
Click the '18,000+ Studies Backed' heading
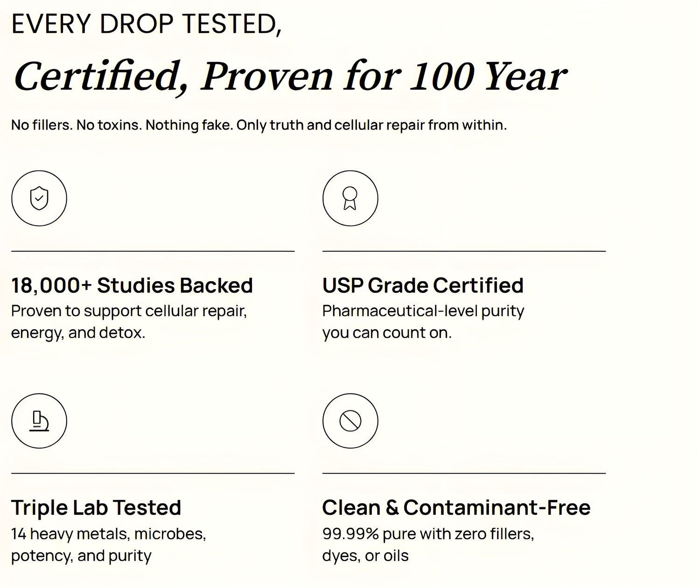pos(132,285)
